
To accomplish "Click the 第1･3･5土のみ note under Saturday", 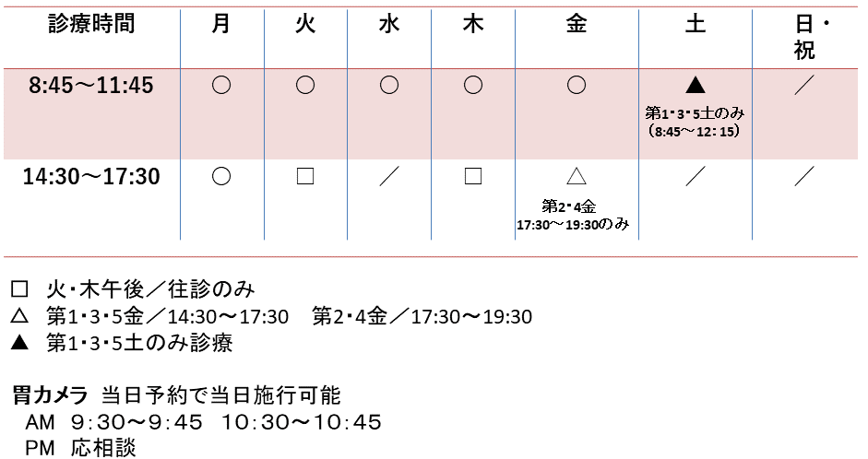I will coord(696,113).
